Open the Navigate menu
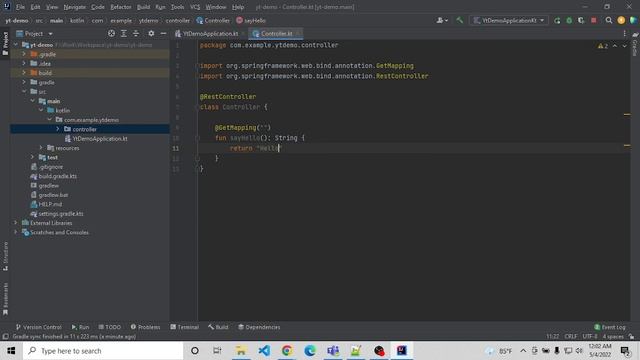This screenshot has height=360, width=640. tap(75, 7)
